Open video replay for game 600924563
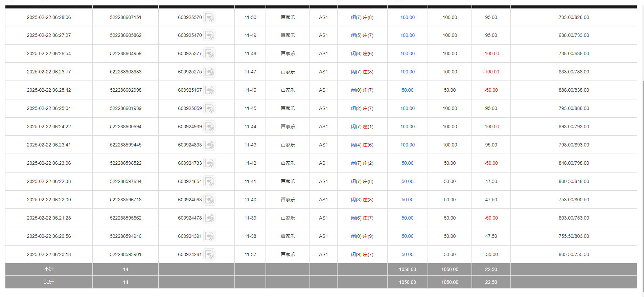The image size is (644, 297). (210, 200)
